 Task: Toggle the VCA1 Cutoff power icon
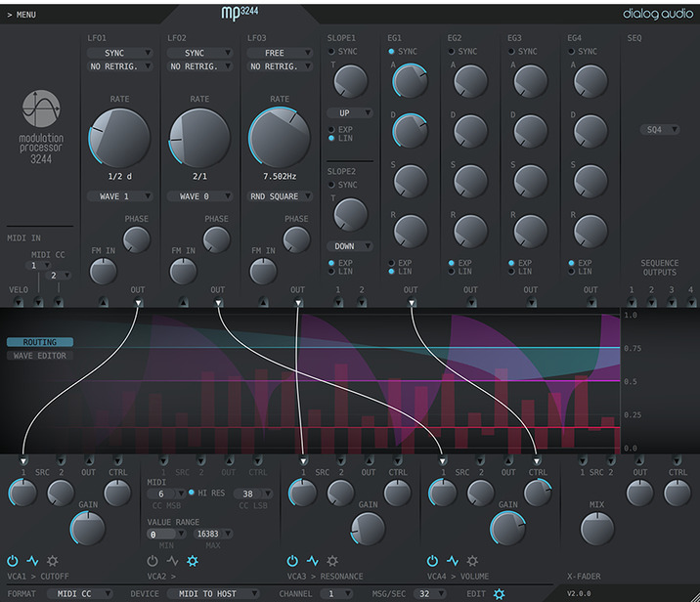pos(13,561)
